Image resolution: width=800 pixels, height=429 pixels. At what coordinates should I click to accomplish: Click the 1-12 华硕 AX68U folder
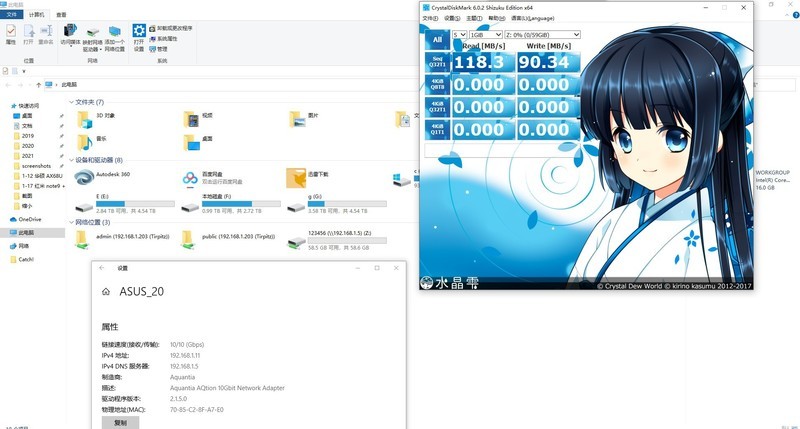pyautogui.click(x=38, y=176)
